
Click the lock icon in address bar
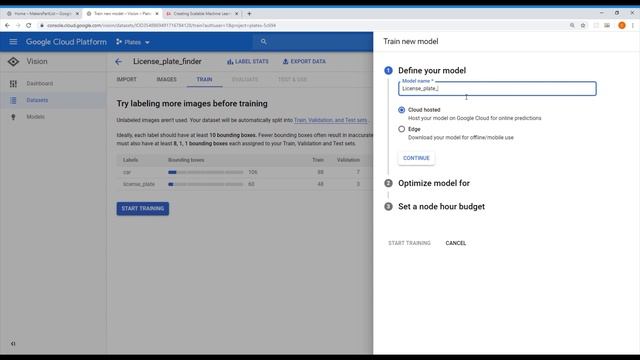42,25
